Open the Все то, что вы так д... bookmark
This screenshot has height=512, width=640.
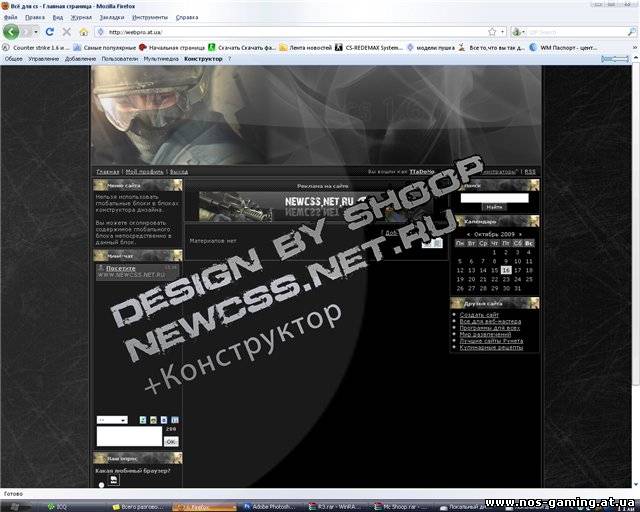click(491, 47)
